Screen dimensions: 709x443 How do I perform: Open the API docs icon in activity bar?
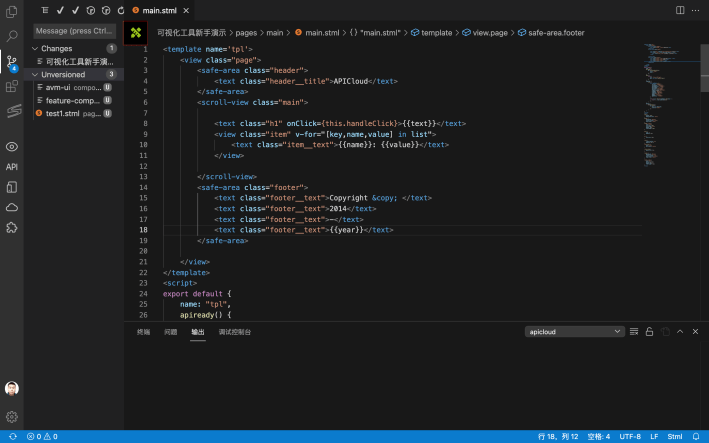[12, 167]
